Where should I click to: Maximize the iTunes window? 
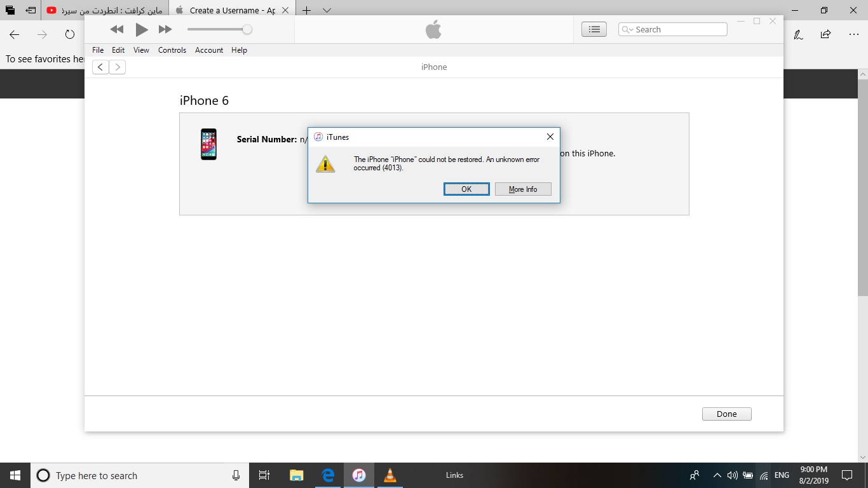tap(757, 21)
